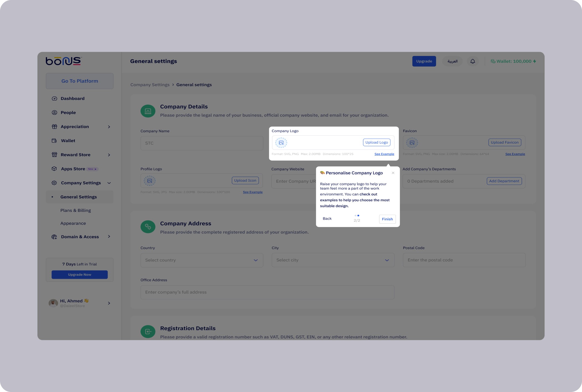Close the Personalise Company Logo tooltip
The height and width of the screenshot is (392, 582).
click(393, 173)
